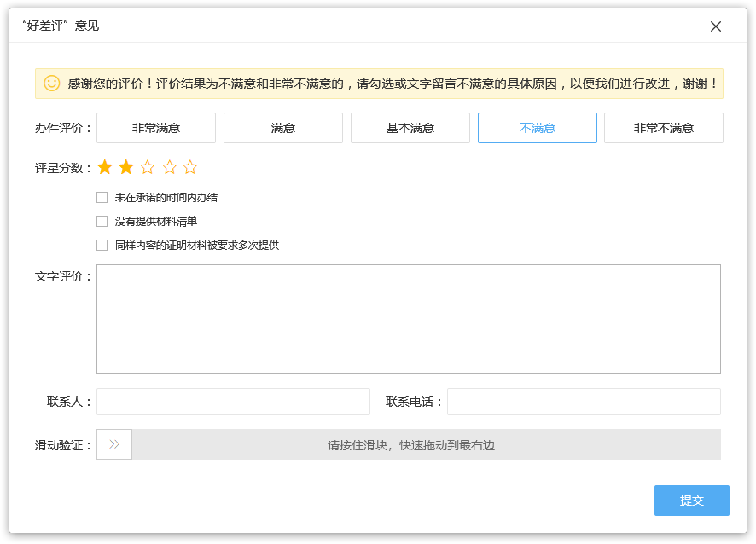This screenshot has height=544, width=756.
Task: Set rating to five stars
Action: pos(190,168)
